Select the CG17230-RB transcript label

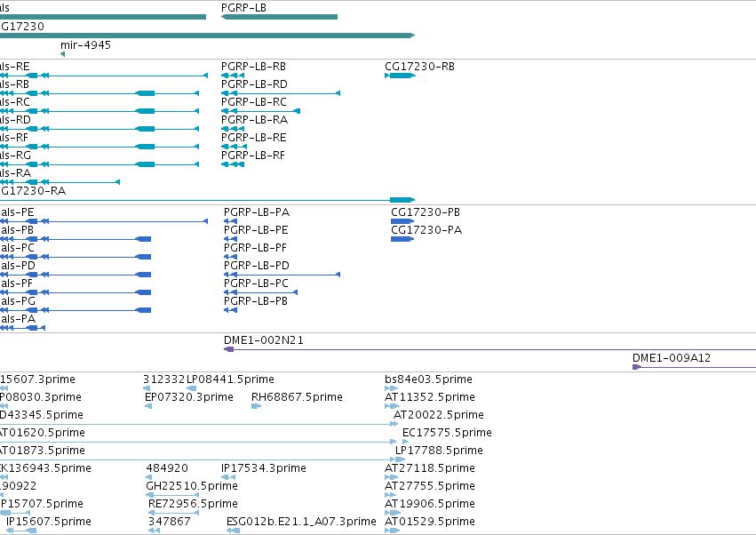pos(419,66)
